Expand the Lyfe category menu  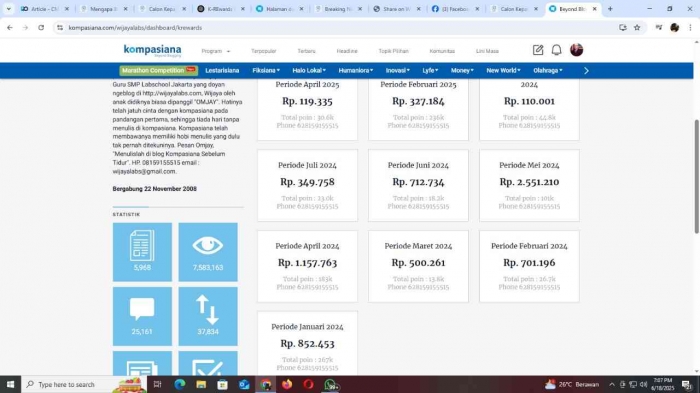pos(430,71)
